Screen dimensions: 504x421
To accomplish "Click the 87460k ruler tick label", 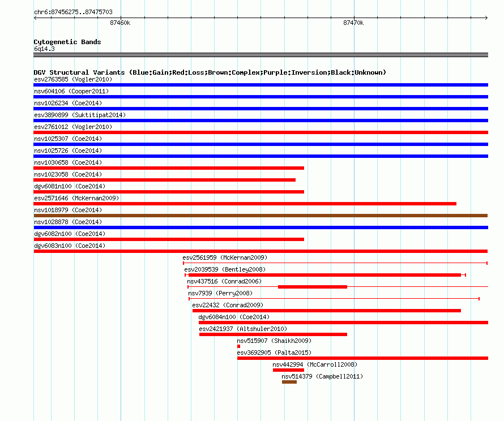I will 120,23.
